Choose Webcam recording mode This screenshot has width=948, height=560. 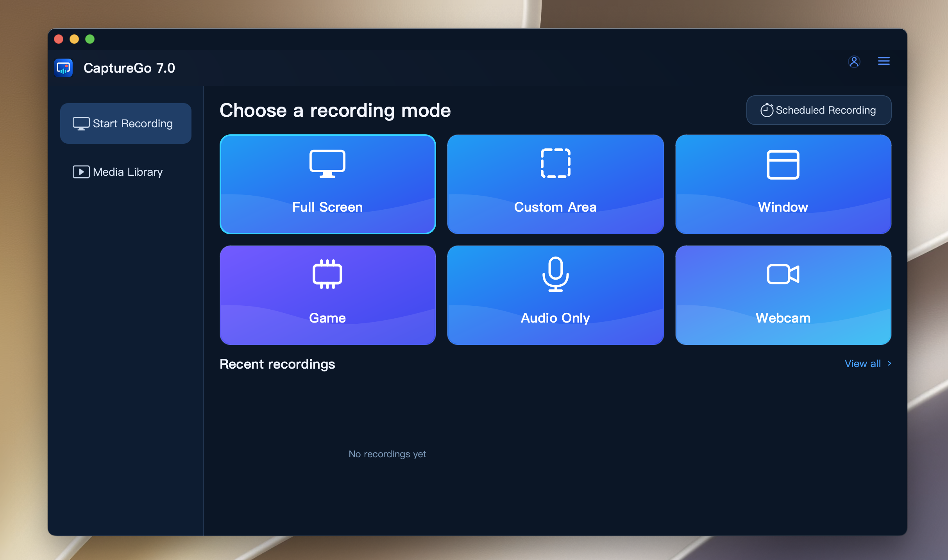coord(783,295)
